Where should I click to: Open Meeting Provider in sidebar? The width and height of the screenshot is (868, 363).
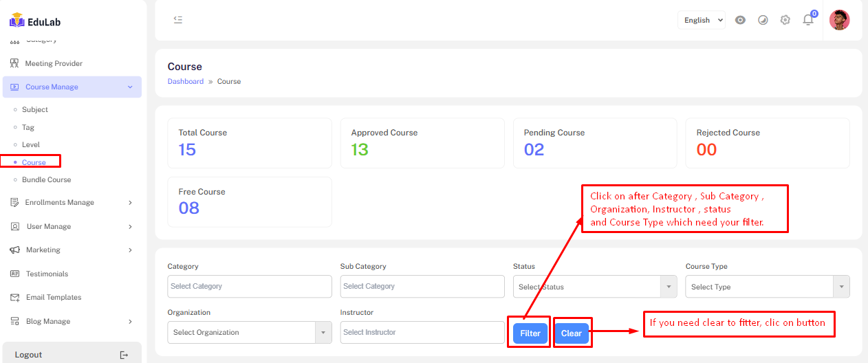tap(54, 63)
